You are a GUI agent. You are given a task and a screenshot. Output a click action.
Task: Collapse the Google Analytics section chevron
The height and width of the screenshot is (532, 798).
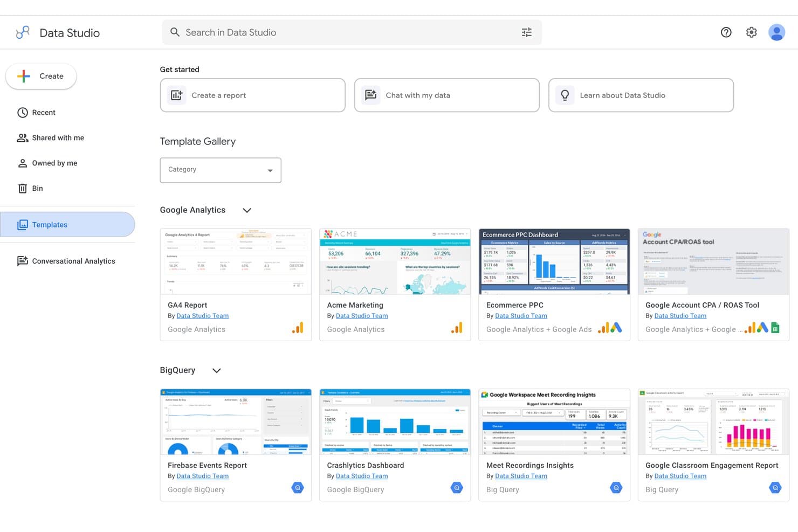coord(247,210)
